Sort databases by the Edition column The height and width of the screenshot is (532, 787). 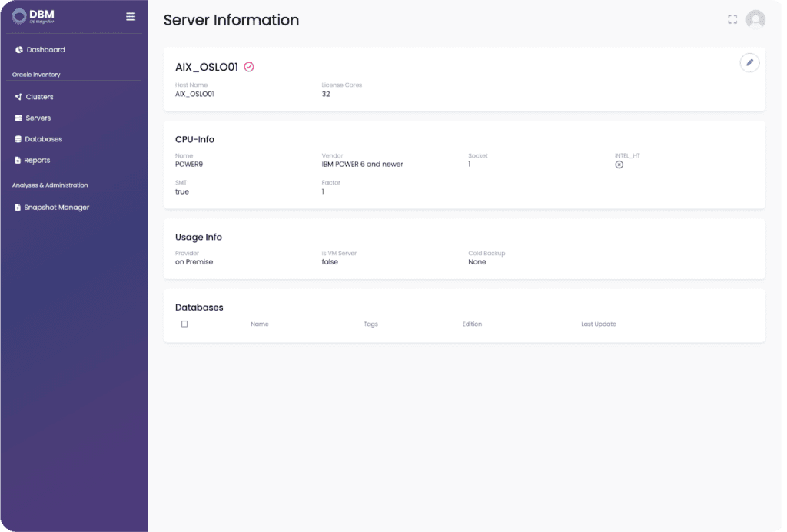(472, 324)
